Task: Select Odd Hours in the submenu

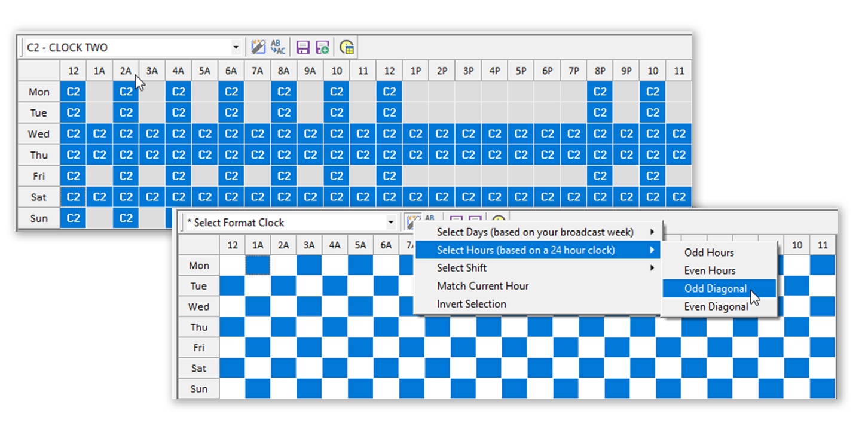Action: coord(709,253)
